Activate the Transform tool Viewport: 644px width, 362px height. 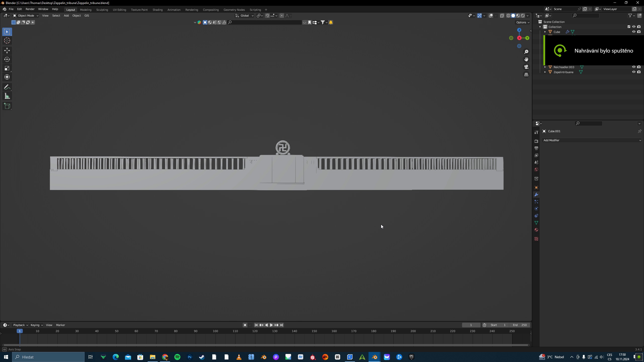pos(7,77)
